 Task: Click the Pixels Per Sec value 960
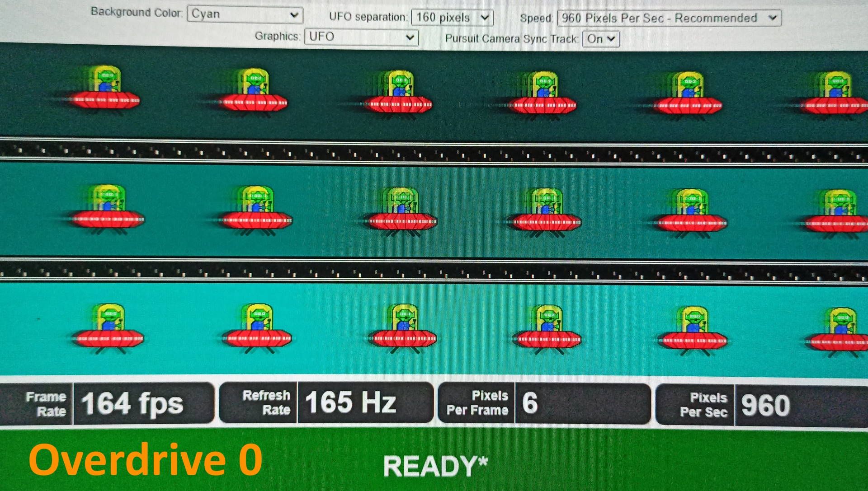click(765, 405)
